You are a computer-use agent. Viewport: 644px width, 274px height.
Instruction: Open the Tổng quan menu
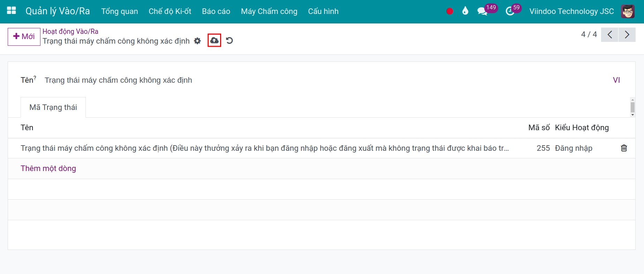[119, 11]
